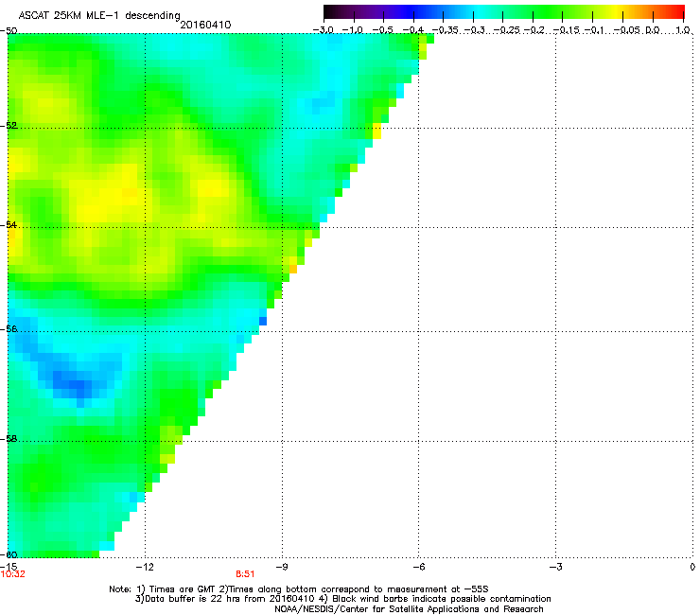Click the '-50' latitude axis label

pos(9,31)
